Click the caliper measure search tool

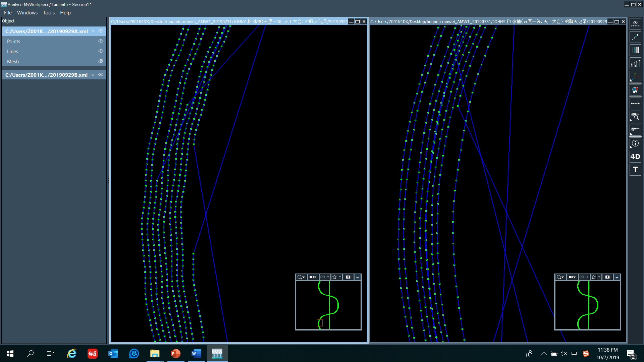click(635, 117)
